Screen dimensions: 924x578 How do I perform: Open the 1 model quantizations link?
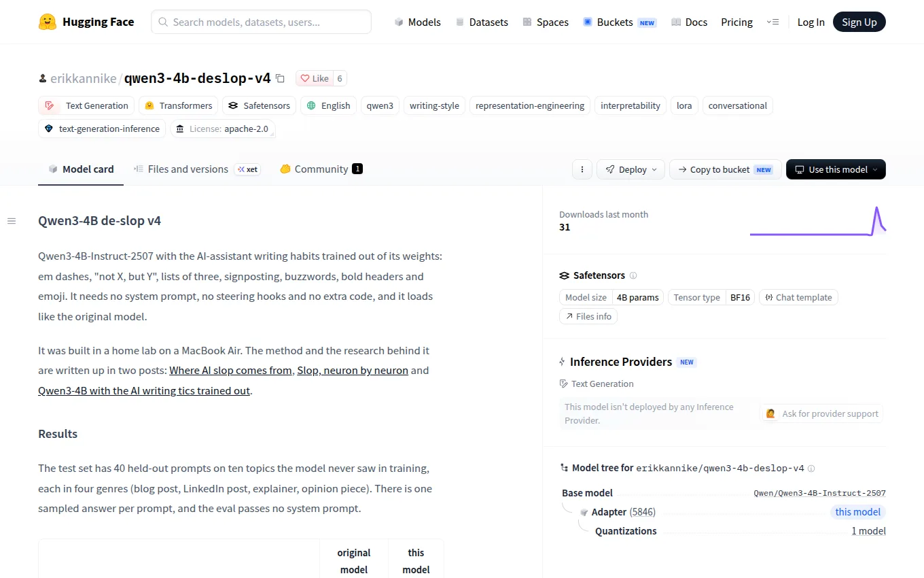tap(868, 531)
